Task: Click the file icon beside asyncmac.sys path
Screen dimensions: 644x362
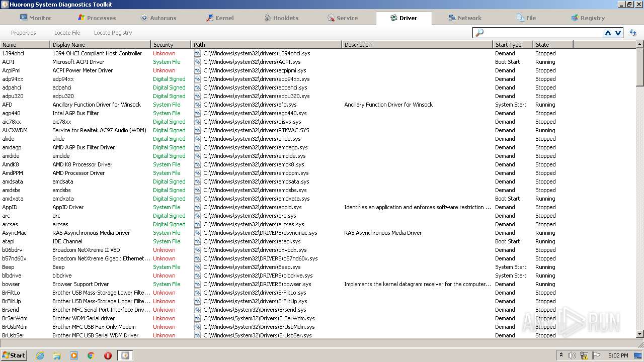Action: pos(198,233)
